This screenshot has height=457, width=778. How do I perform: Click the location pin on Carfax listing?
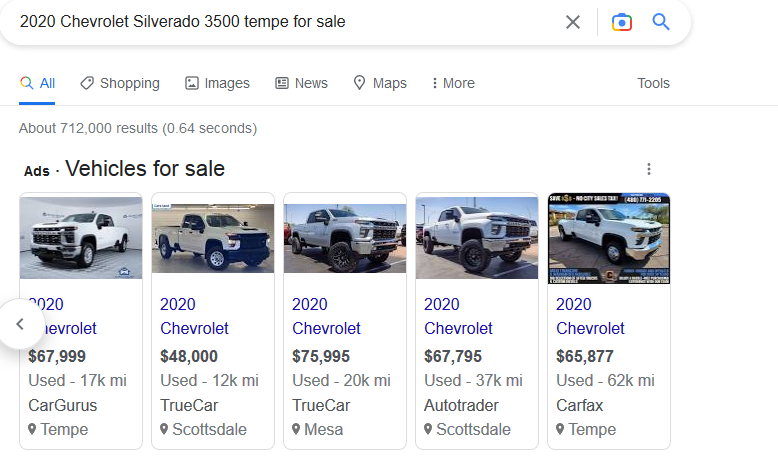click(561, 430)
